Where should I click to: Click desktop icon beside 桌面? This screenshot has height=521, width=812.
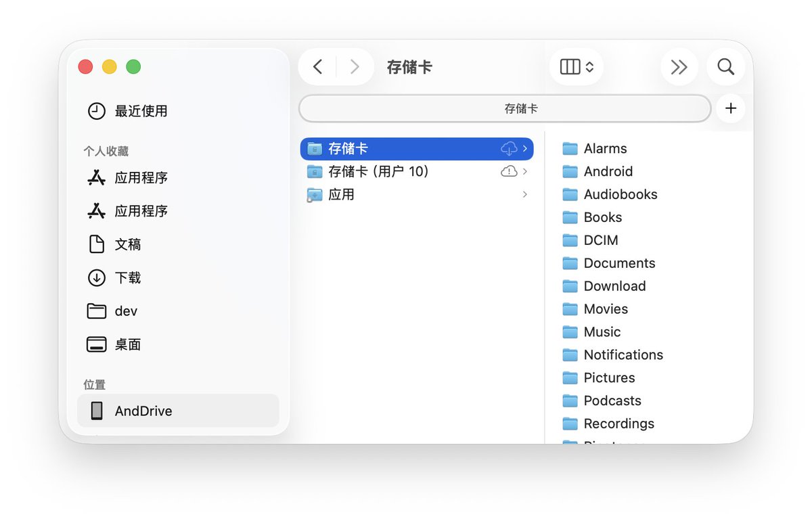click(97, 344)
